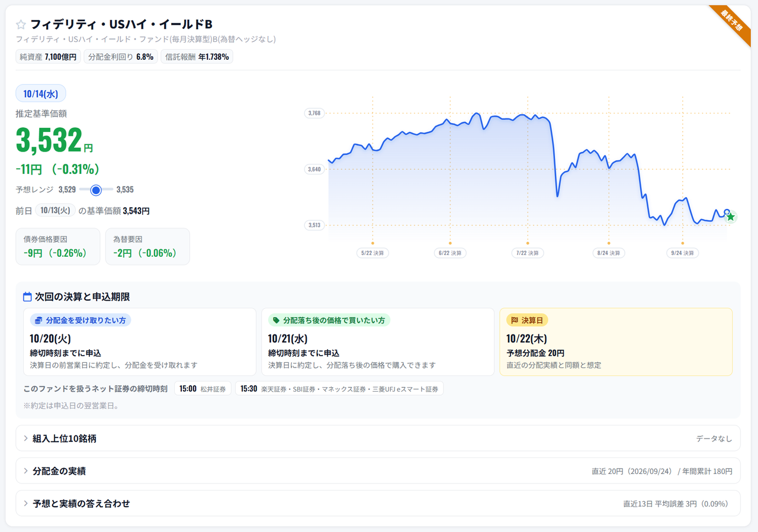758x532 pixels.
Task: Click the 10/21(水) deadline date
Action: 289,338
